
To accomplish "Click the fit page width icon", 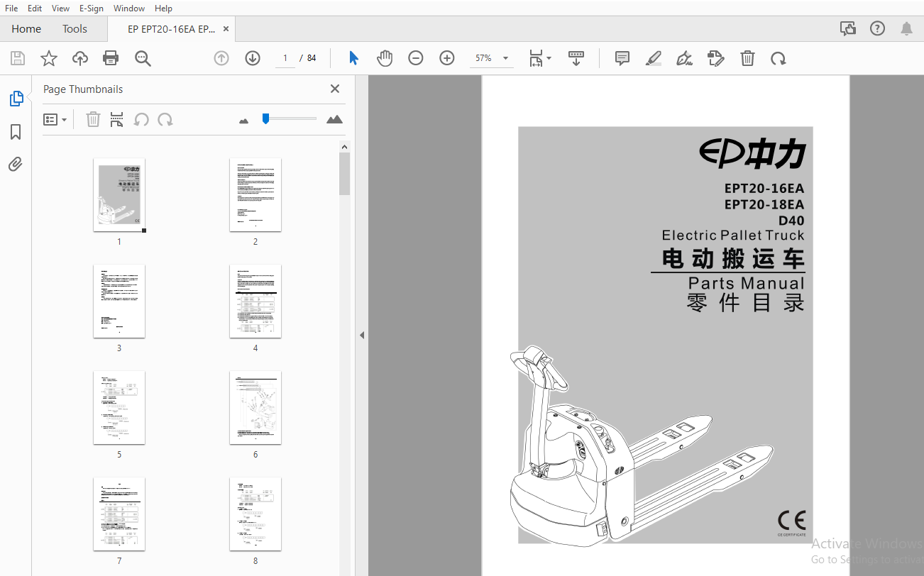I will pos(536,58).
